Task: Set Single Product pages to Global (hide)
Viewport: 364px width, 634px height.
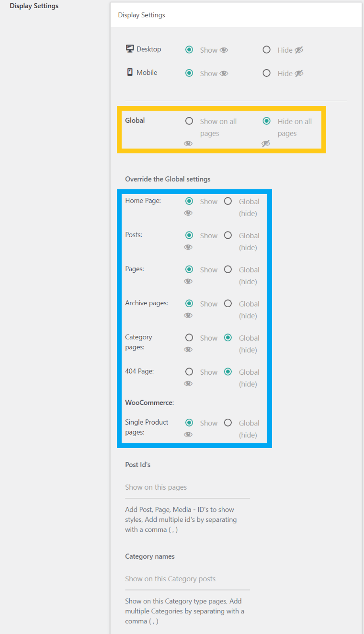Action: point(228,423)
